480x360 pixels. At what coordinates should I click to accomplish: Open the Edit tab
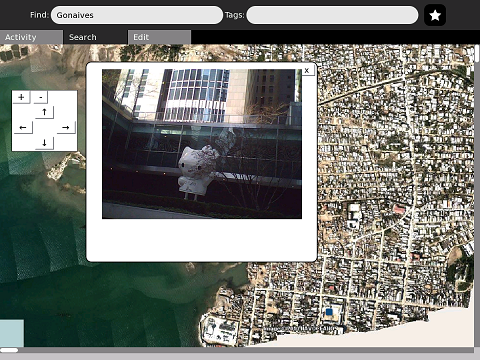pyautogui.click(x=159, y=37)
